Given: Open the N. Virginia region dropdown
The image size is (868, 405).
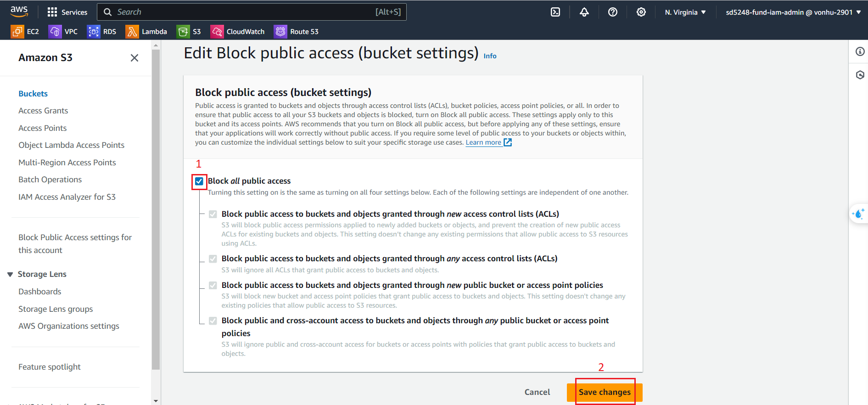Looking at the screenshot, I should [x=685, y=12].
